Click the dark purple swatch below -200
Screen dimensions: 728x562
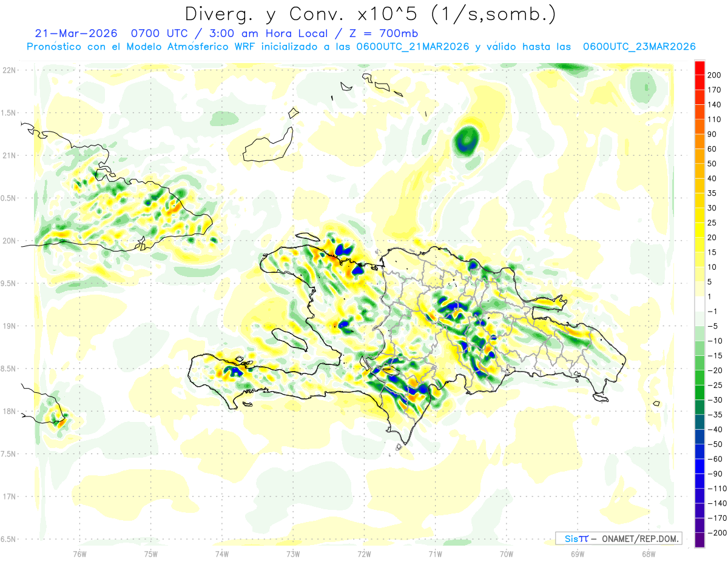[x=699, y=540]
